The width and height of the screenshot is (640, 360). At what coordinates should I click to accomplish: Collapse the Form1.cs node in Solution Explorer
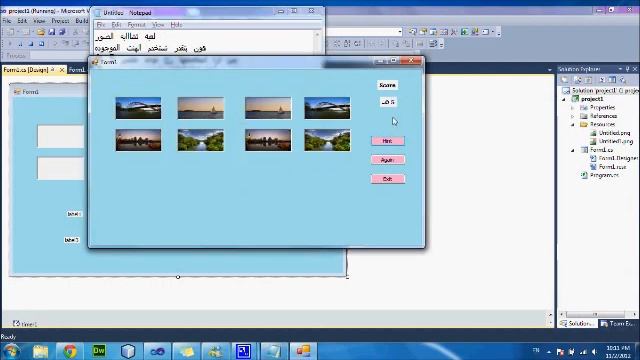(x=573, y=150)
